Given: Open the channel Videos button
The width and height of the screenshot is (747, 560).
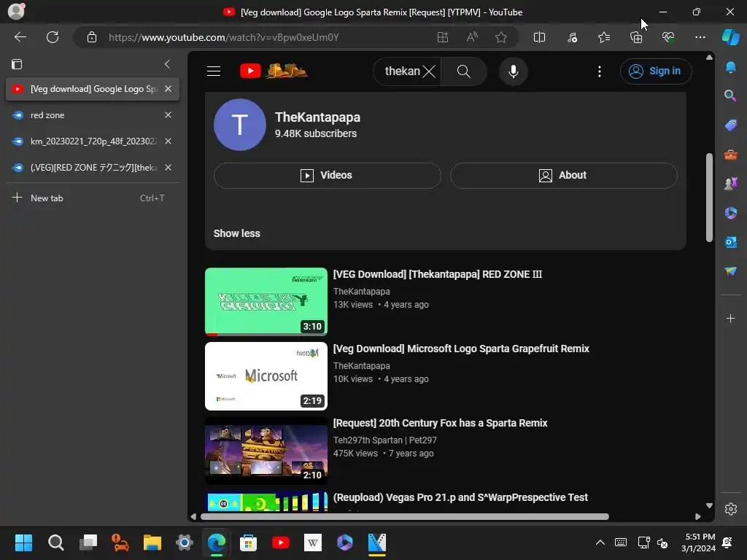Looking at the screenshot, I should coord(328,175).
